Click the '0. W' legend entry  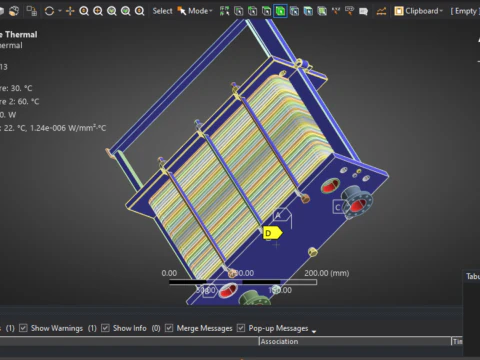(x=8, y=115)
